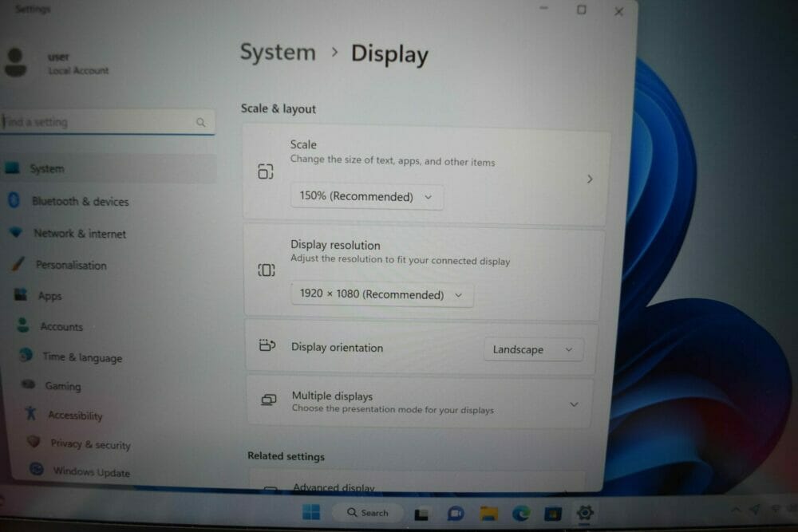
Task: Open File Explorer from taskbar
Action: [488, 514]
